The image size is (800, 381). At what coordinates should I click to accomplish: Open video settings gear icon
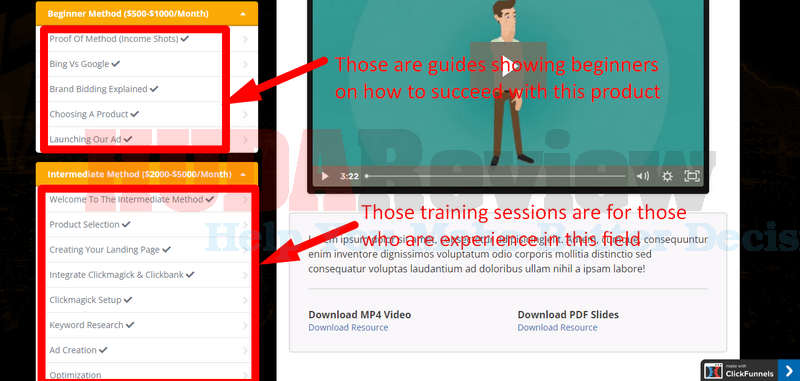[667, 176]
